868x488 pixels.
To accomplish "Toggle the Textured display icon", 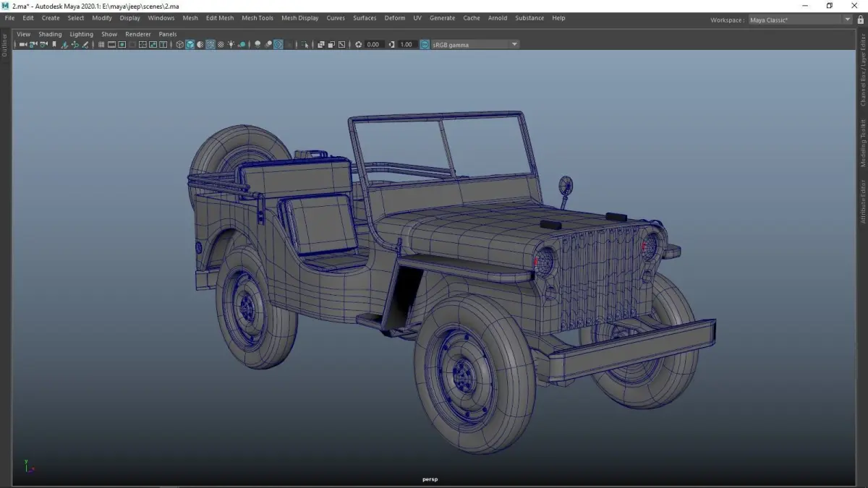I will click(x=220, y=44).
